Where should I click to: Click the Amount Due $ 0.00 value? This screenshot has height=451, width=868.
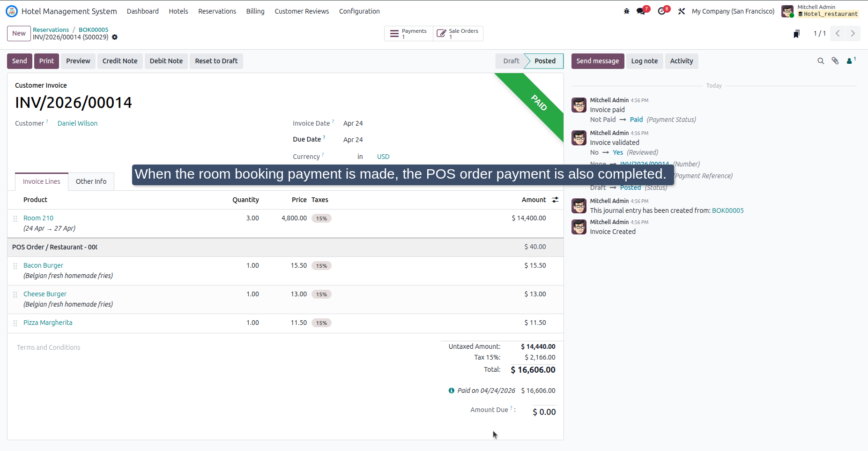point(544,412)
